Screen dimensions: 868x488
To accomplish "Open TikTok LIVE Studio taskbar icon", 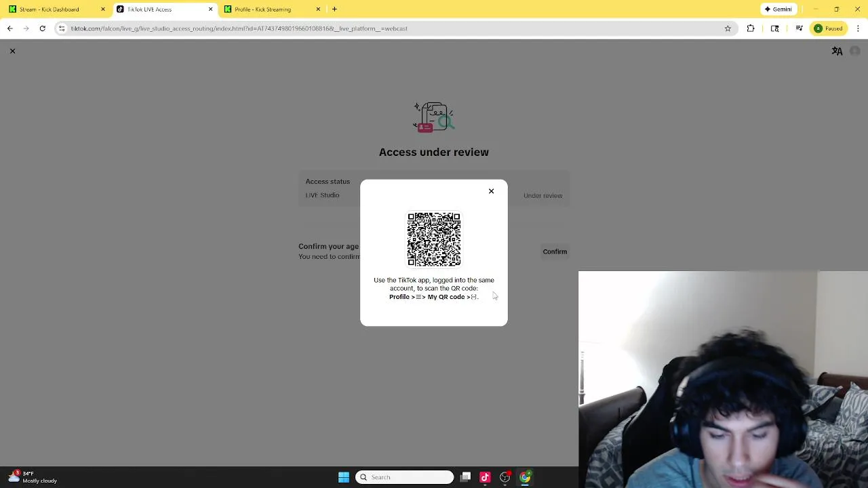I will [x=485, y=477].
